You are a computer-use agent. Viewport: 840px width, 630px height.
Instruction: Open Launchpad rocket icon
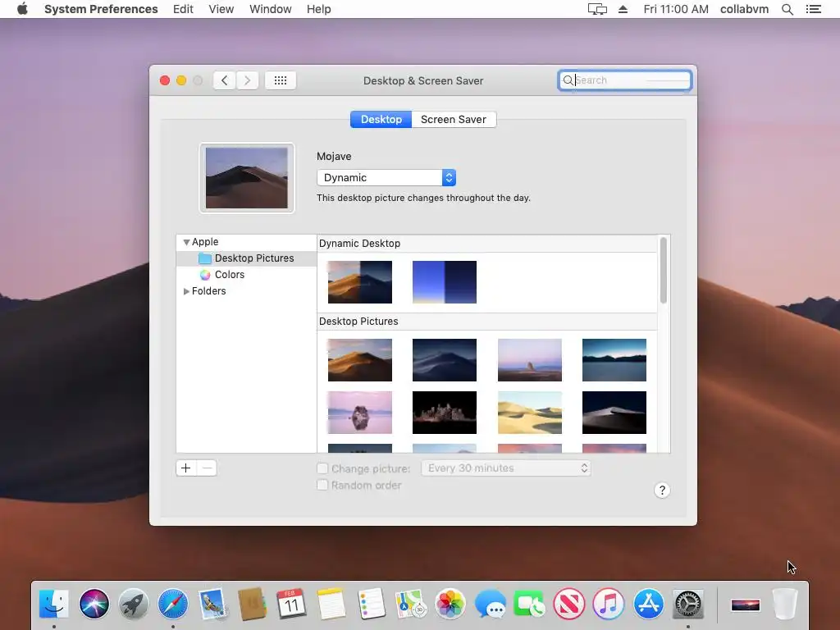[x=134, y=604]
